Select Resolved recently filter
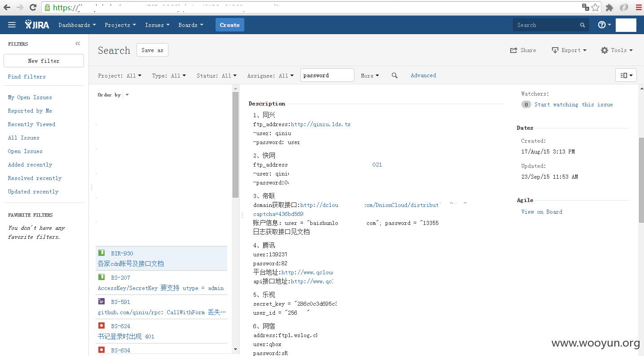644x356 pixels. (x=35, y=178)
